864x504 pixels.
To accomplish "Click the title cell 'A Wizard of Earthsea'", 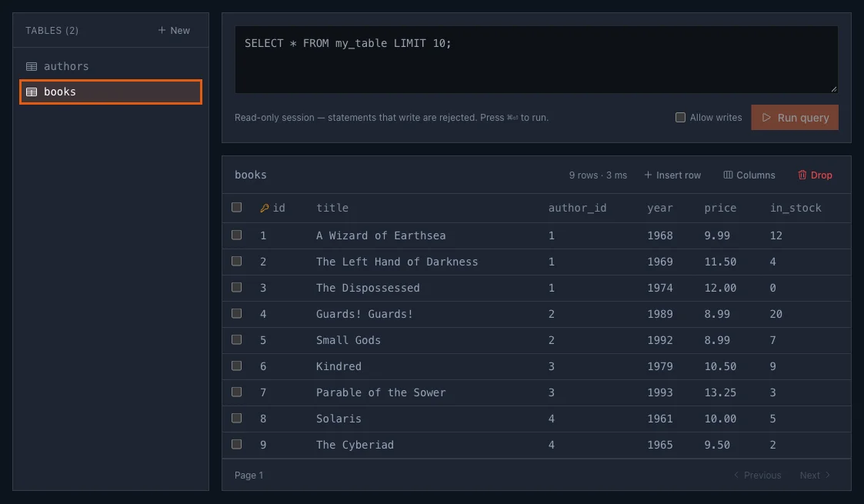I will [381, 235].
